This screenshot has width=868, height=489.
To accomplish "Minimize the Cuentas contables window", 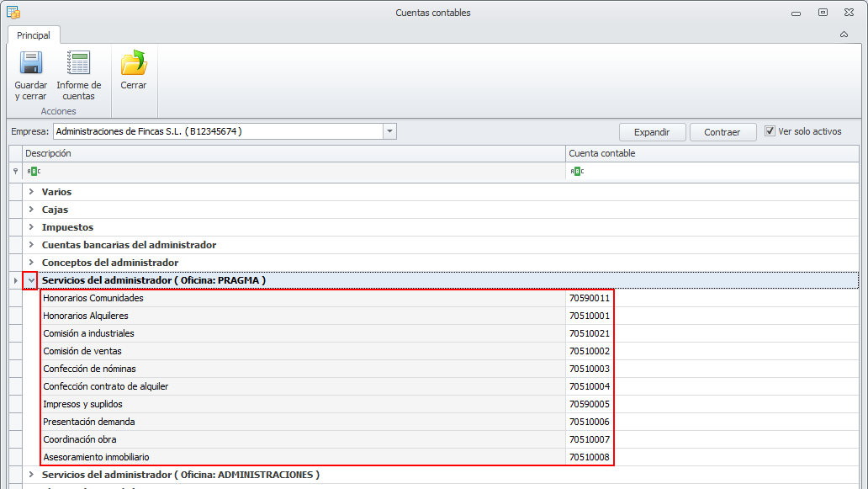I will [796, 13].
